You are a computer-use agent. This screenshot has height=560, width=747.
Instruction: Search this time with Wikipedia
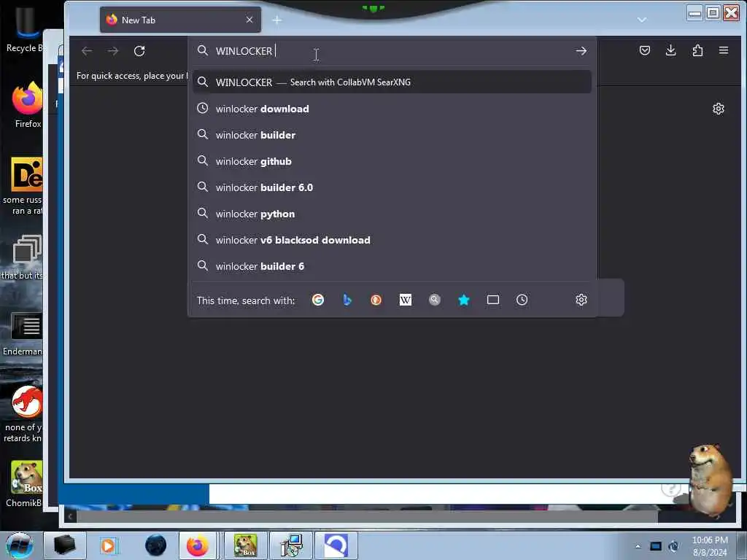click(406, 300)
